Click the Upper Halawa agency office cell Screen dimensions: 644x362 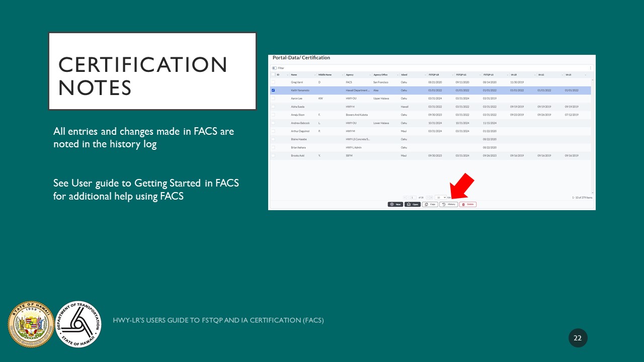(x=381, y=99)
